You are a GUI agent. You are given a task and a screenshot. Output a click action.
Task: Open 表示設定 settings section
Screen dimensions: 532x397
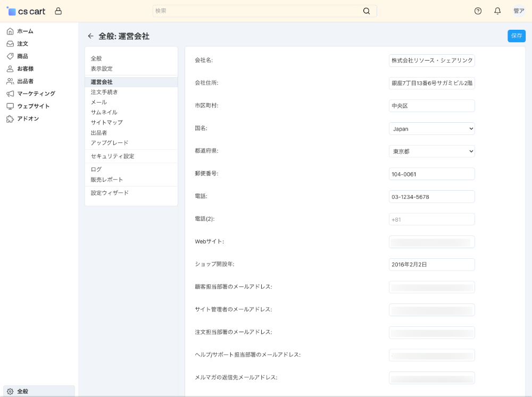point(102,69)
